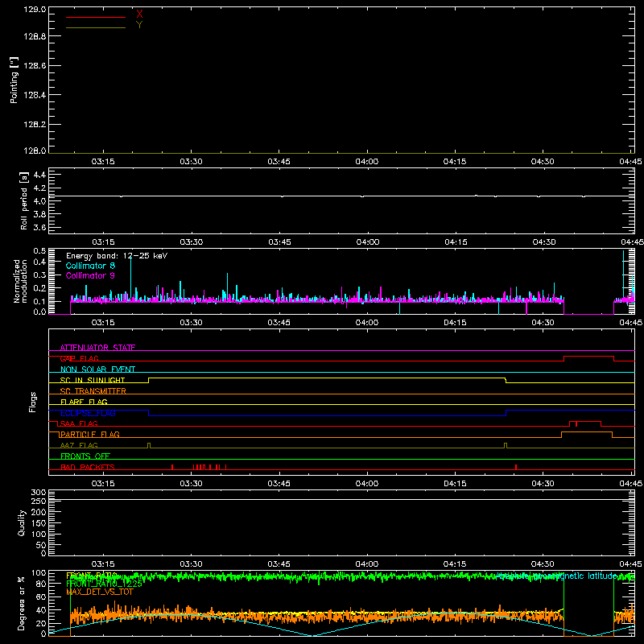Click the Quality y-axis title

pyautogui.click(x=22, y=522)
